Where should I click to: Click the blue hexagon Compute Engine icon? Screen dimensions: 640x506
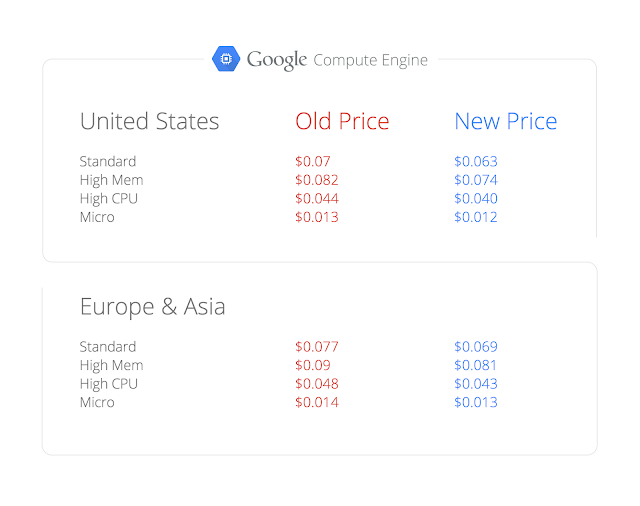point(226,59)
